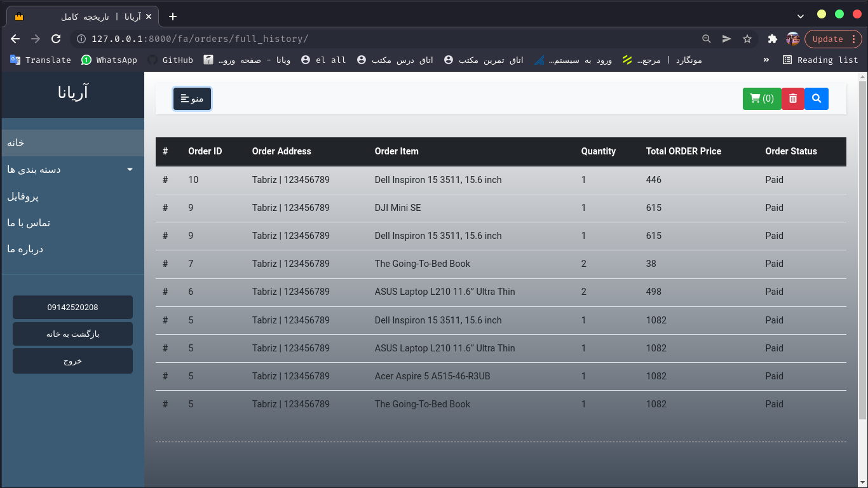Click the Order Item column header
Viewport: 868px width, 488px height.
point(397,151)
